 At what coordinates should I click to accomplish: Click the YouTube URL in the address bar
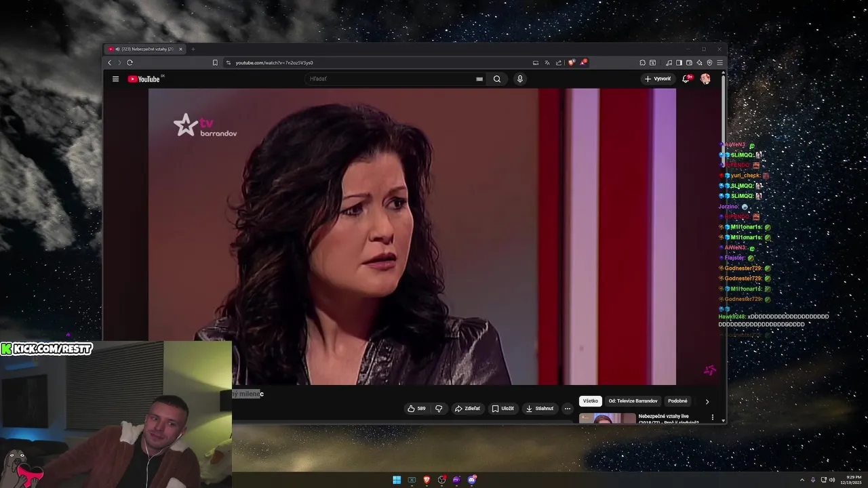(274, 62)
